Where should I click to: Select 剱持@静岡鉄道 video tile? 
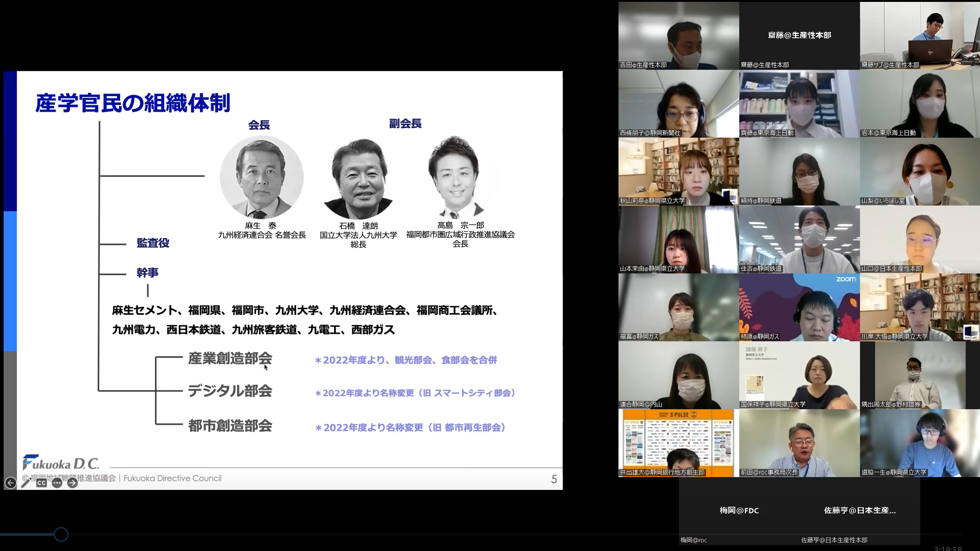coord(799,172)
